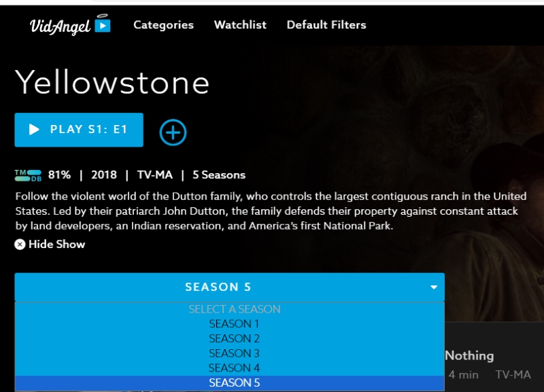Add Yellowstone to watchlist with plus icon

point(173,132)
